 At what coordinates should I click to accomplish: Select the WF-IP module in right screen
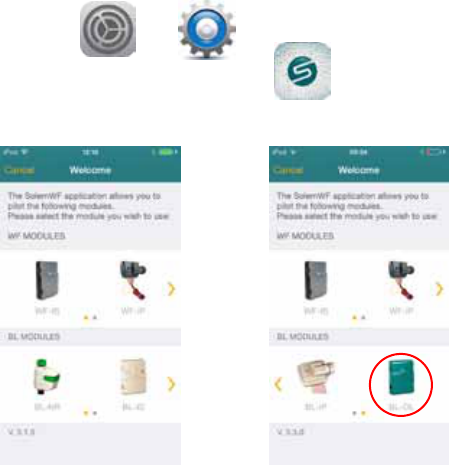(401, 287)
